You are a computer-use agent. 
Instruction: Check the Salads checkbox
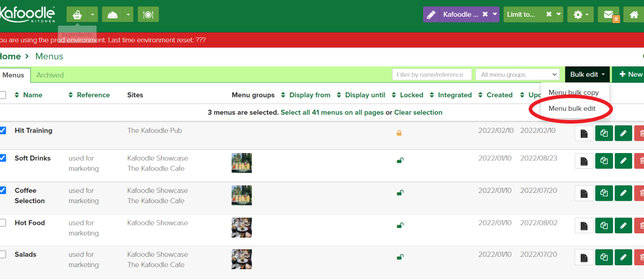click(x=2, y=254)
